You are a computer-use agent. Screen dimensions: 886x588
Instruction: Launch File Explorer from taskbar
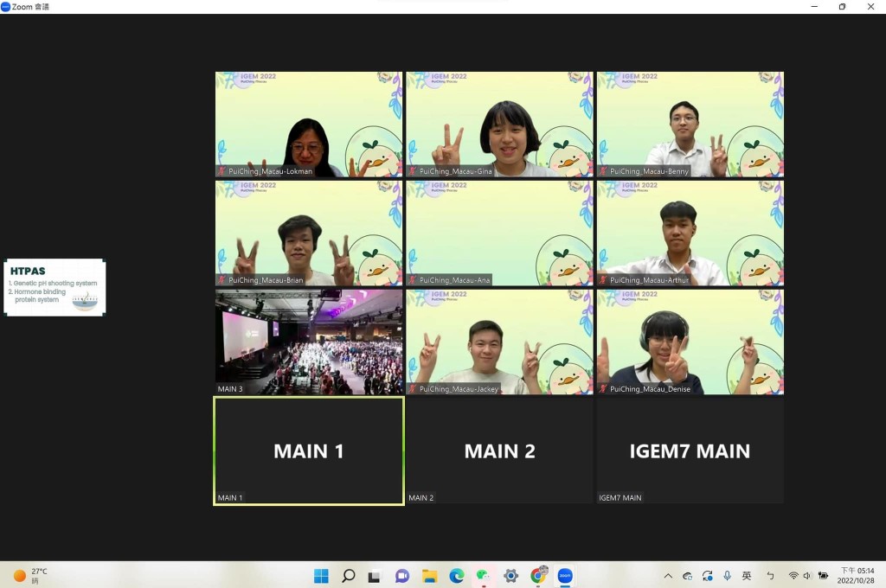point(429,576)
